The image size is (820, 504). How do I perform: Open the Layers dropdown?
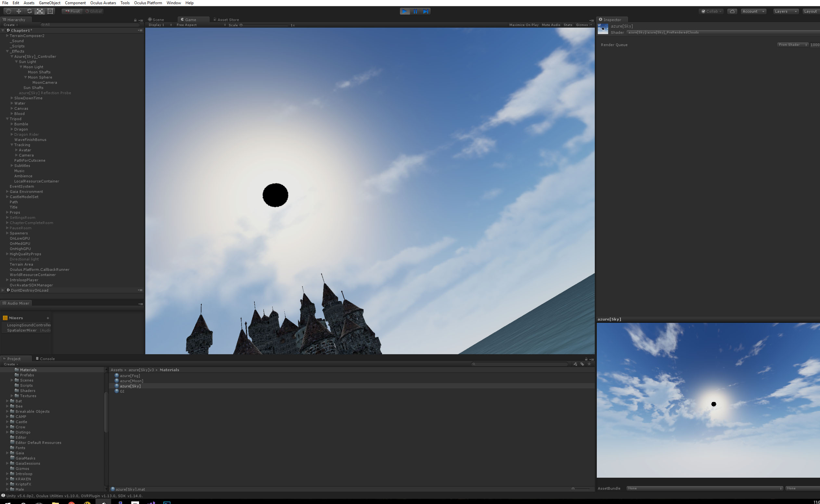(x=785, y=11)
